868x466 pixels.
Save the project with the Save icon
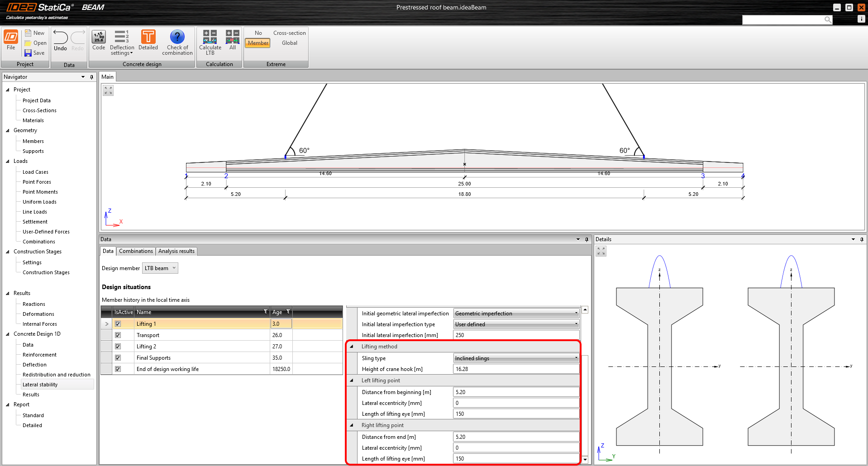click(x=35, y=52)
